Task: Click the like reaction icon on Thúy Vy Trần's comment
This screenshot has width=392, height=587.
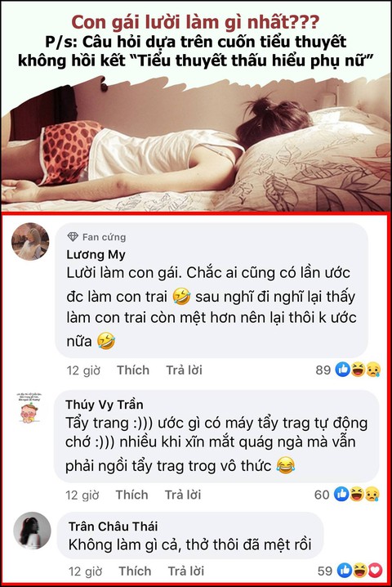Action: coord(341,494)
